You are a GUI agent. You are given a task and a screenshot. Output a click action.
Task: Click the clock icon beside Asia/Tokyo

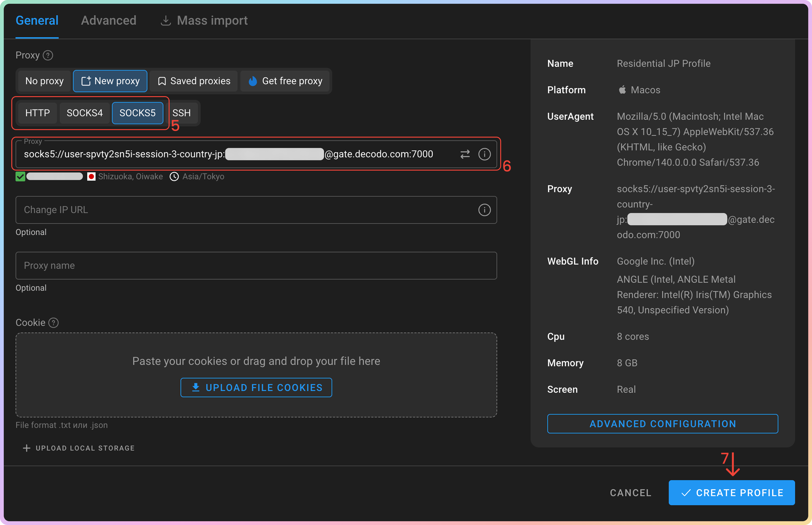point(174,176)
